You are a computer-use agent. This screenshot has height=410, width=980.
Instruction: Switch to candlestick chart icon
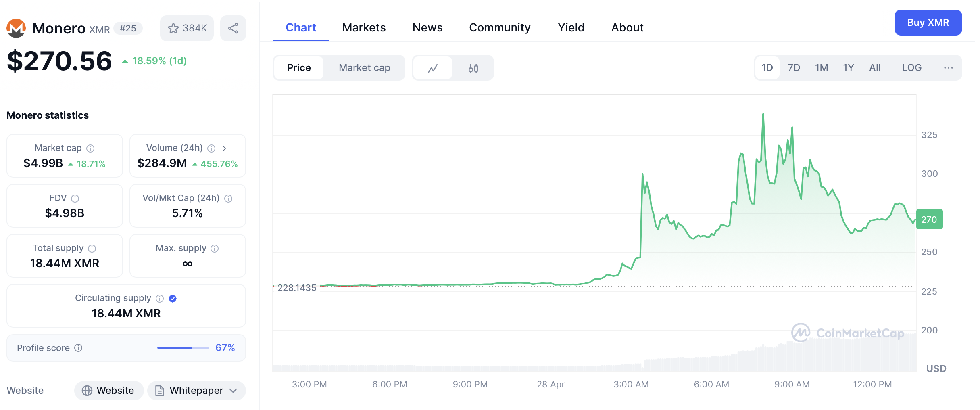[473, 68]
